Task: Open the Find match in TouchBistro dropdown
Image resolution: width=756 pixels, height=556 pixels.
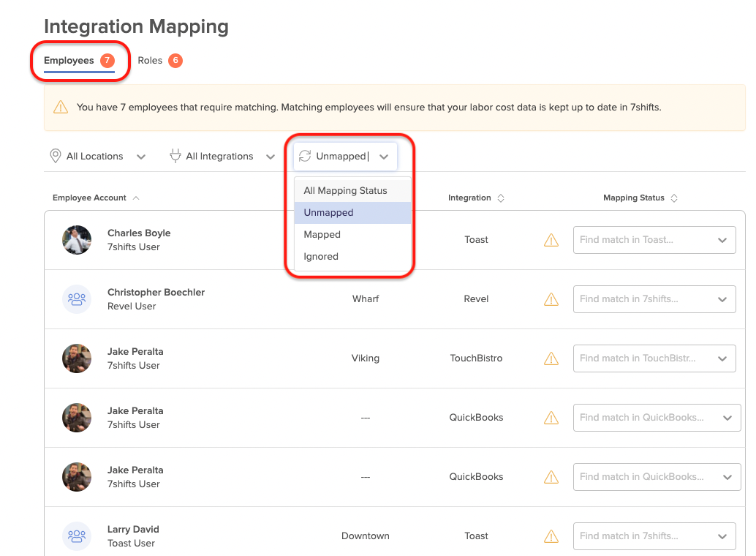Action: (654, 358)
